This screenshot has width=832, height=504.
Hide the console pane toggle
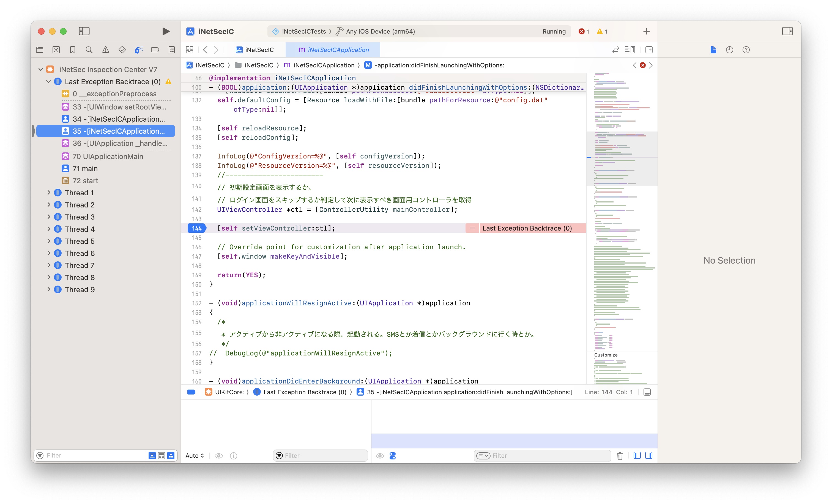coord(649,456)
